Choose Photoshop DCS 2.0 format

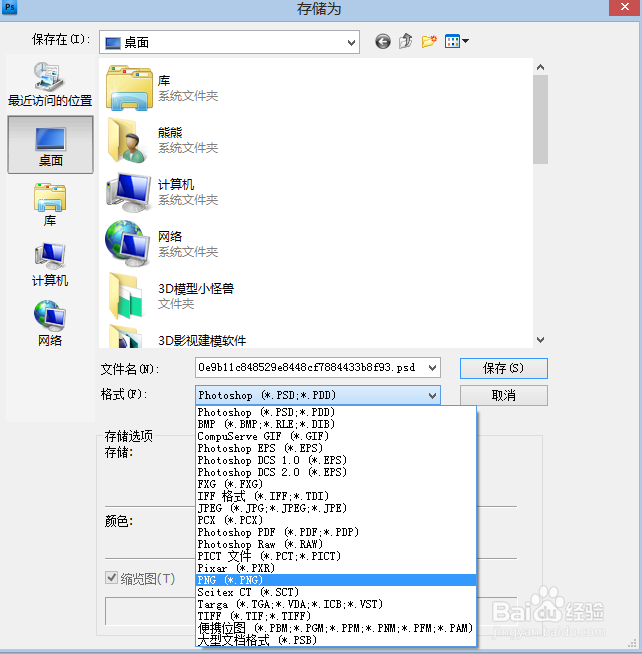tap(336, 472)
